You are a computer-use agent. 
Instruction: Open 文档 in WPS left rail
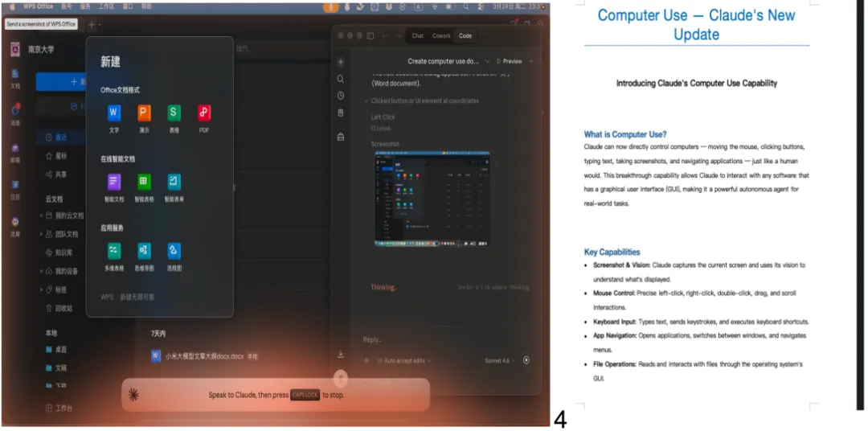pyautogui.click(x=15, y=78)
